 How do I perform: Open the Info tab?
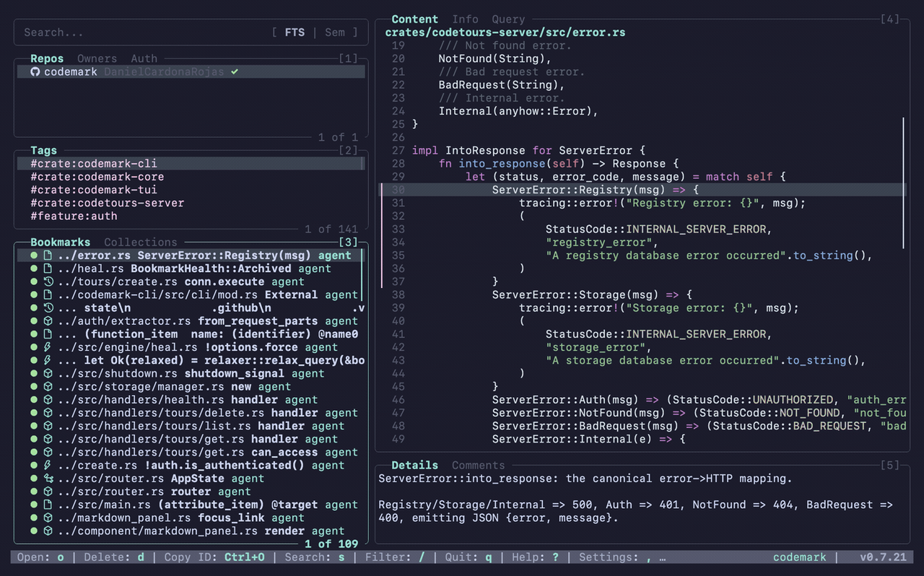click(465, 19)
